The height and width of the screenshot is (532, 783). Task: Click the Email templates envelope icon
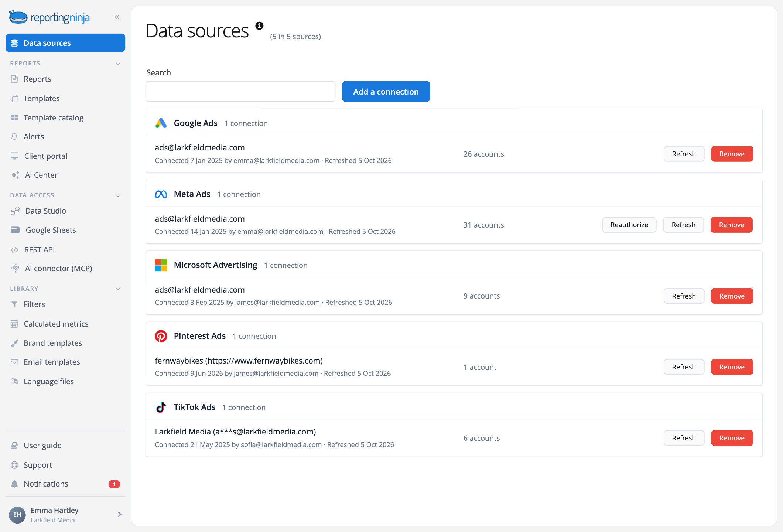pyautogui.click(x=14, y=362)
